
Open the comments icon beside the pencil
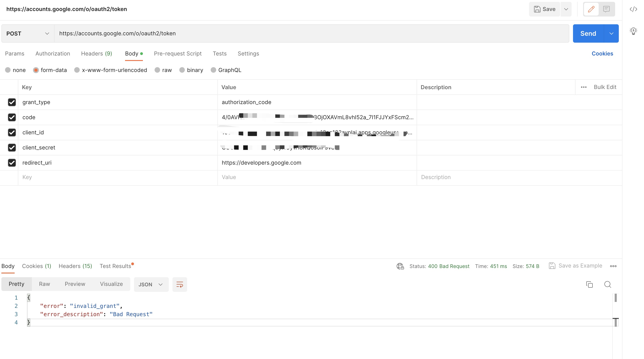coord(606,9)
